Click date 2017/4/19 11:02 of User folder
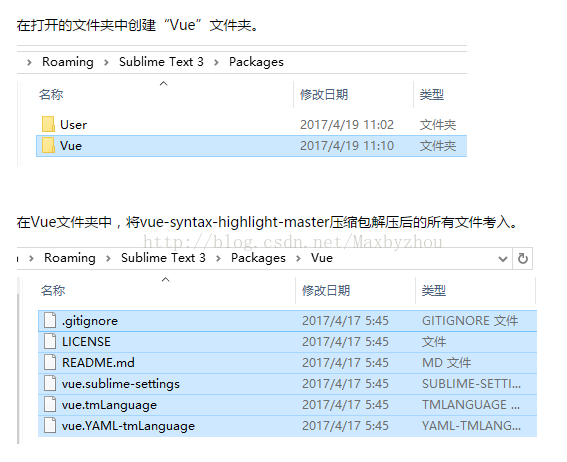The width and height of the screenshot is (567, 462). click(x=347, y=125)
